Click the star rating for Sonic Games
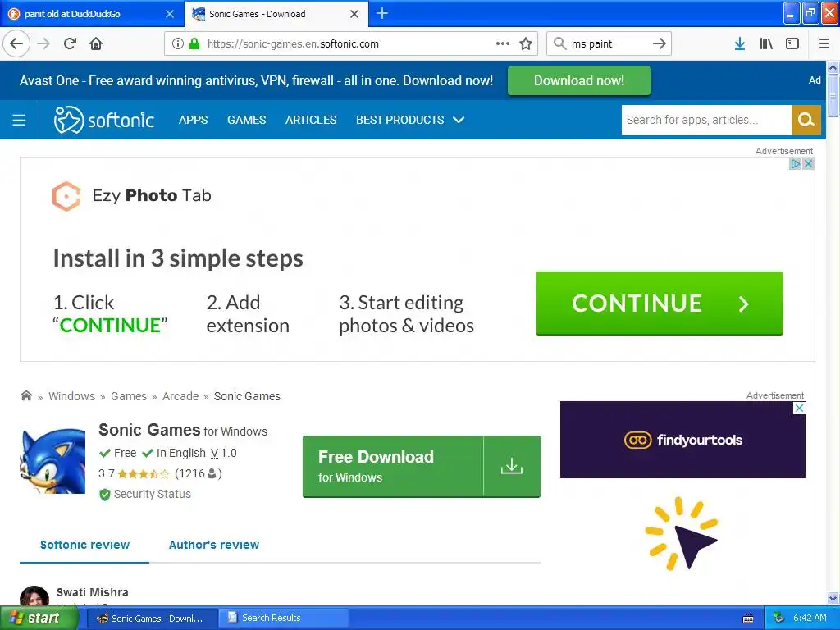Viewport: 840px width, 630px height. click(x=143, y=473)
